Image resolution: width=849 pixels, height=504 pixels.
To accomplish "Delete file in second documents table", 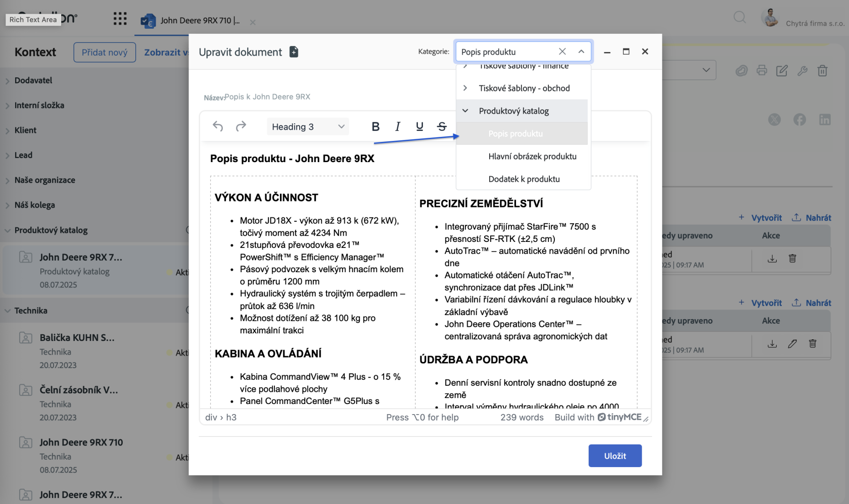I will point(813,344).
